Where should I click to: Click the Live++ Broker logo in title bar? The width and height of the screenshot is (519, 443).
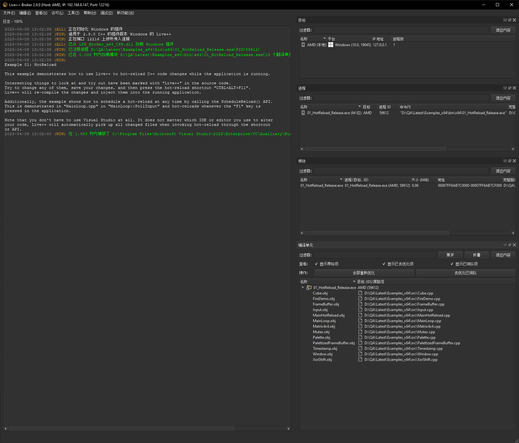click(5, 5)
